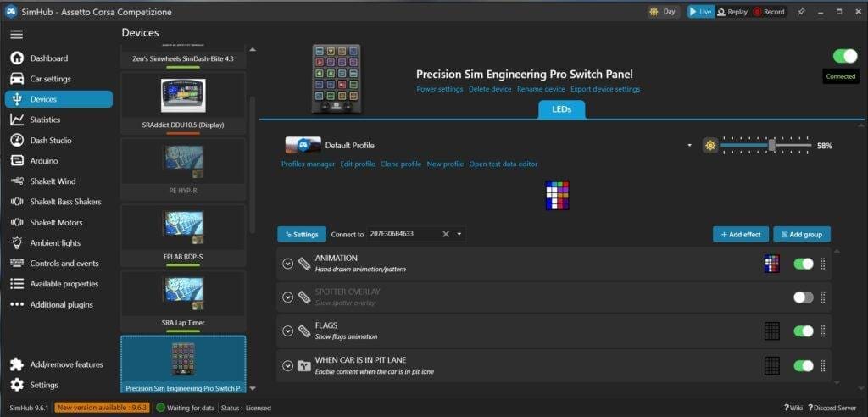Open Devices in the sidebar
Image resolution: width=868 pixels, height=417 pixels.
coord(58,99)
